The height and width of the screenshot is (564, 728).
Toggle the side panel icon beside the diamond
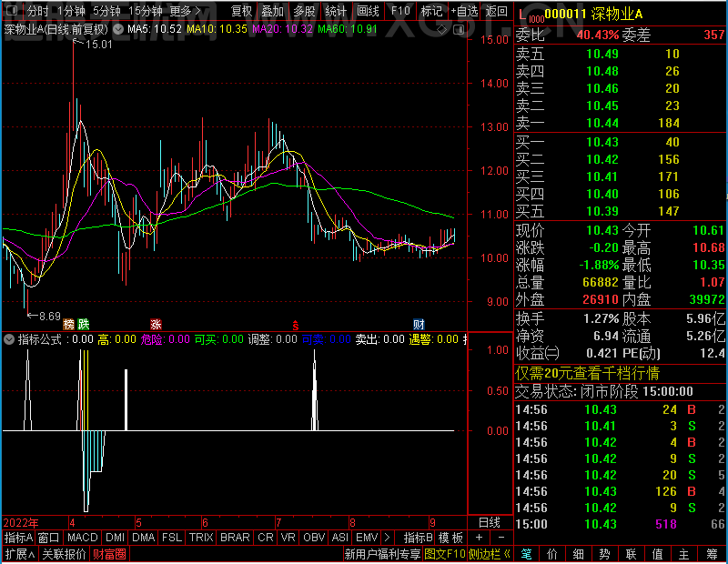click(459, 30)
